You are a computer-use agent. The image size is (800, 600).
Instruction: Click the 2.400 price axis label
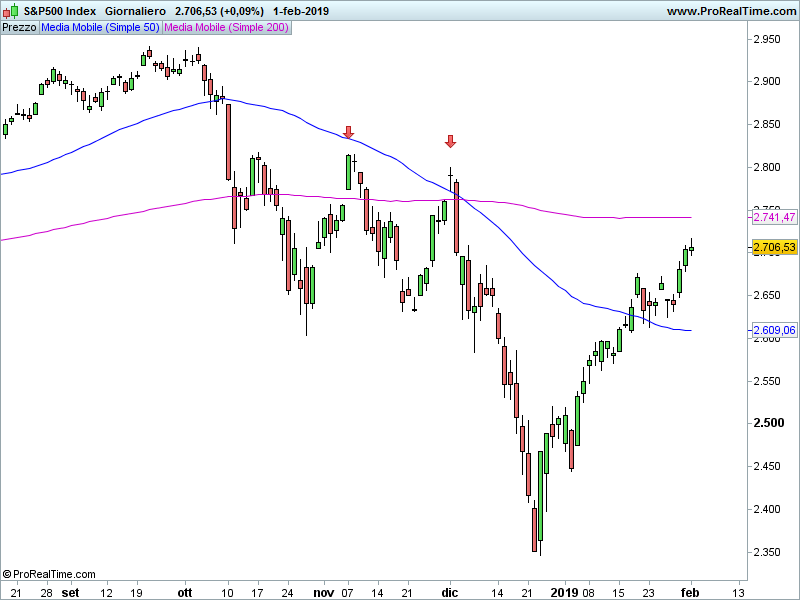tap(767, 509)
